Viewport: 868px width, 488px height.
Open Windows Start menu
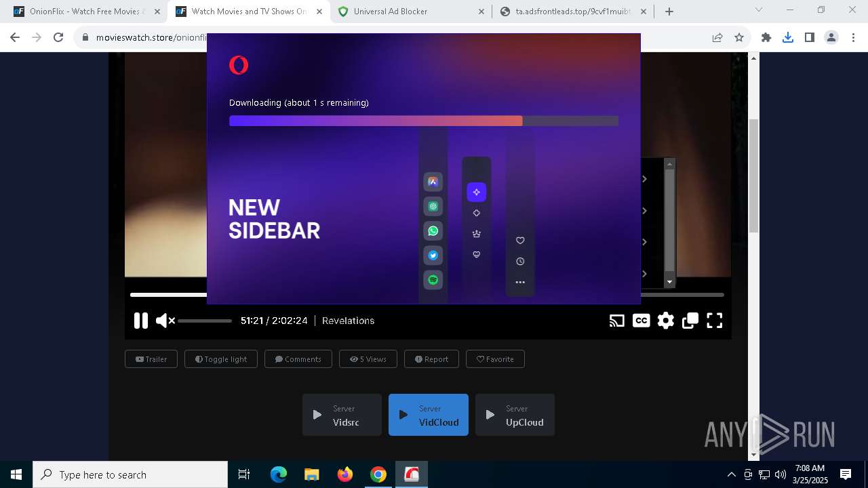coord(16,474)
